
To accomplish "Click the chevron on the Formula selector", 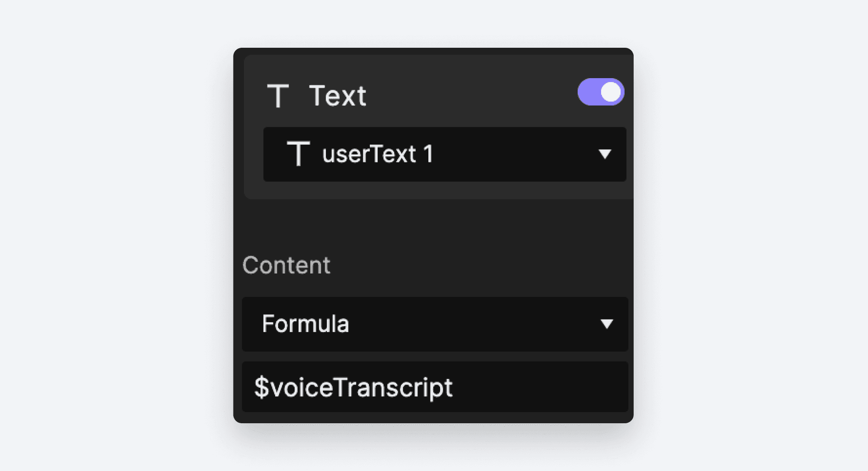I will 608,324.
